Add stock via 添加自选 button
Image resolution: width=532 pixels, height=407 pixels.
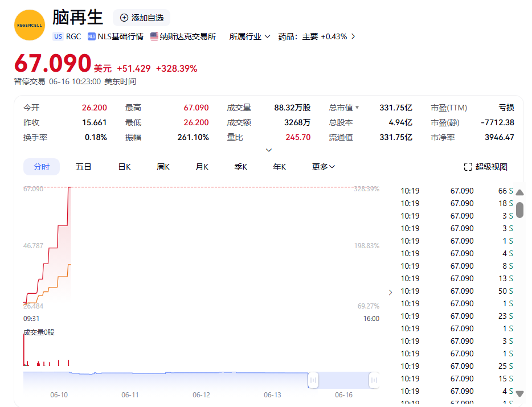[x=141, y=18]
